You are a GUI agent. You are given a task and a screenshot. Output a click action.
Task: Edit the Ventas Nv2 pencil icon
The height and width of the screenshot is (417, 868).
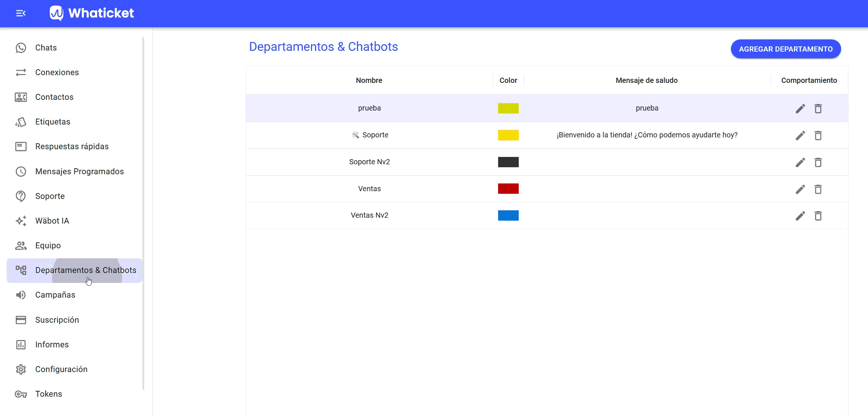[800, 215]
